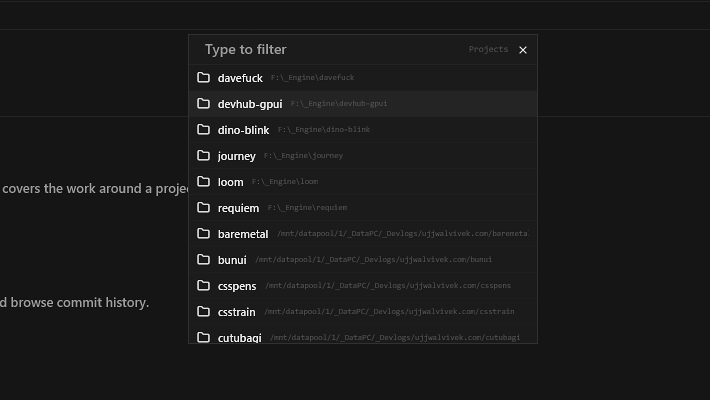
Task: Click the folder icon beside bunui
Action: pos(203,259)
